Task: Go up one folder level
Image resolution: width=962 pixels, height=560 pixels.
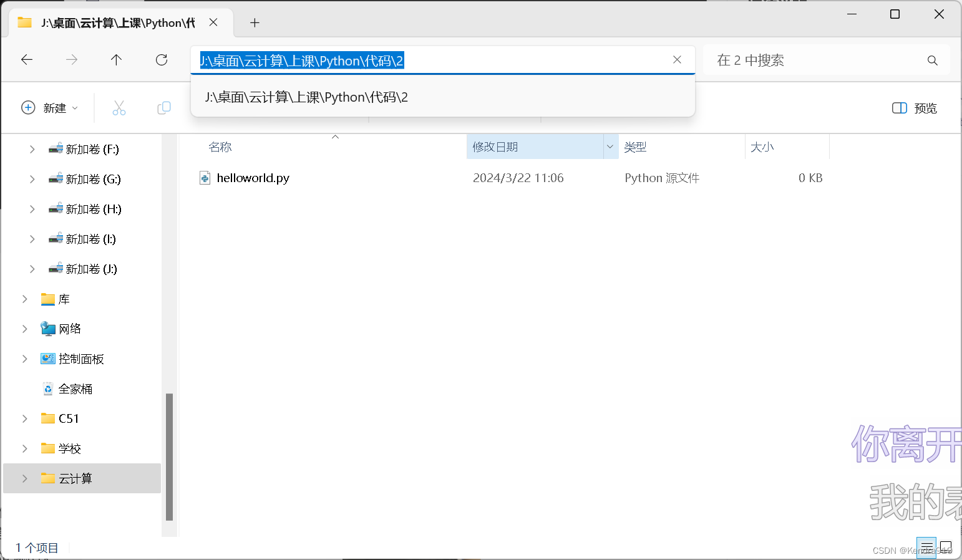Action: pos(116,60)
